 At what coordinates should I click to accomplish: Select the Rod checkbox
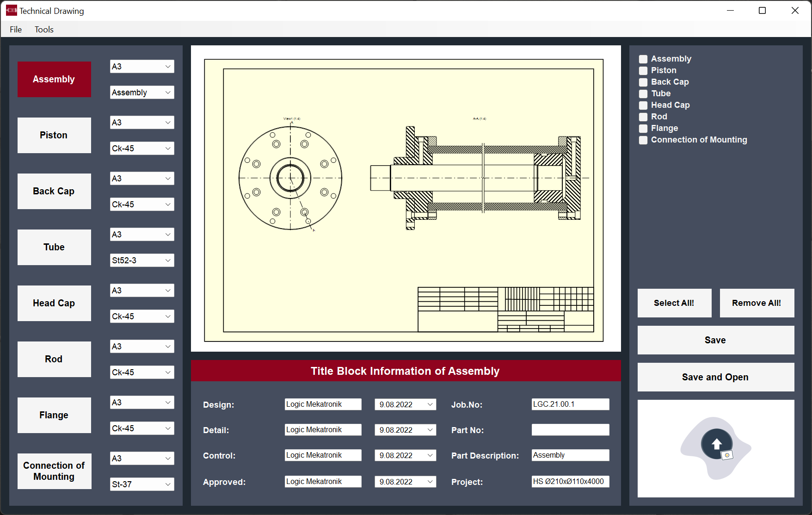643,117
